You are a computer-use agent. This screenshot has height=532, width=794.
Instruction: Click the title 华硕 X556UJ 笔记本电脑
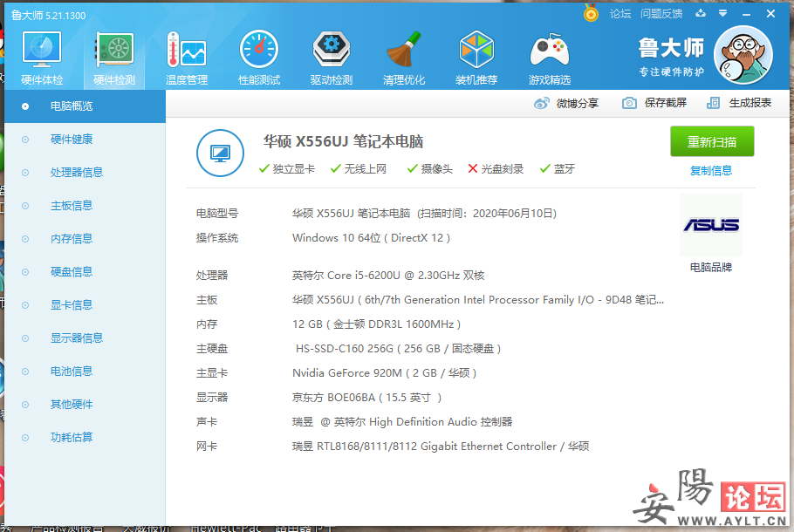click(343, 142)
